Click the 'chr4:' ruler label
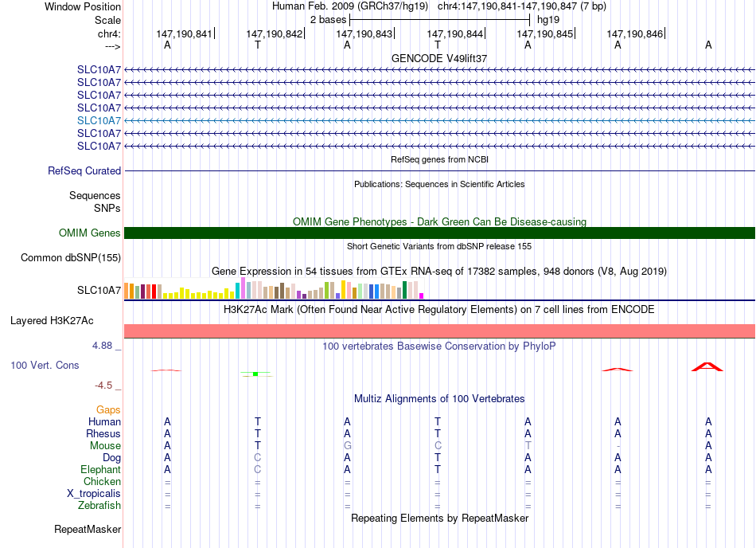This screenshot has width=756, height=548. point(109,33)
